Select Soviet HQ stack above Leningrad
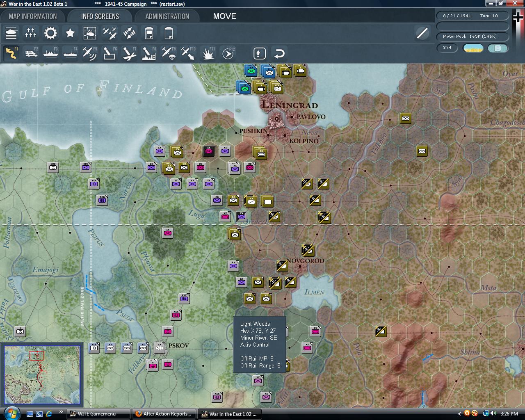This screenshot has width=525, height=420. [x=277, y=87]
